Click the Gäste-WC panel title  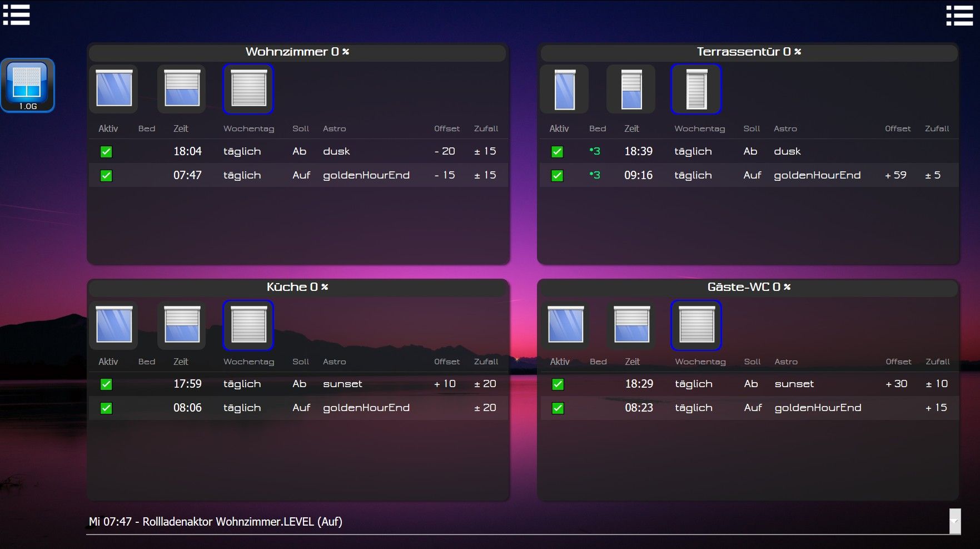coord(749,287)
